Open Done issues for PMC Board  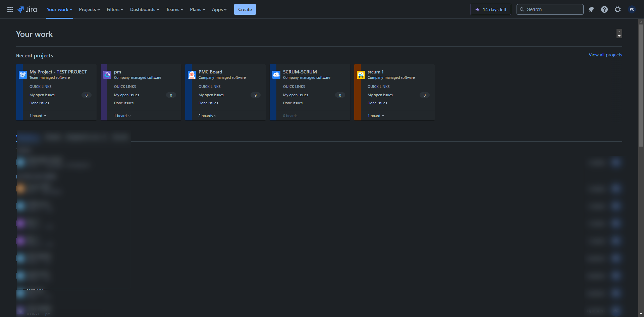208,103
